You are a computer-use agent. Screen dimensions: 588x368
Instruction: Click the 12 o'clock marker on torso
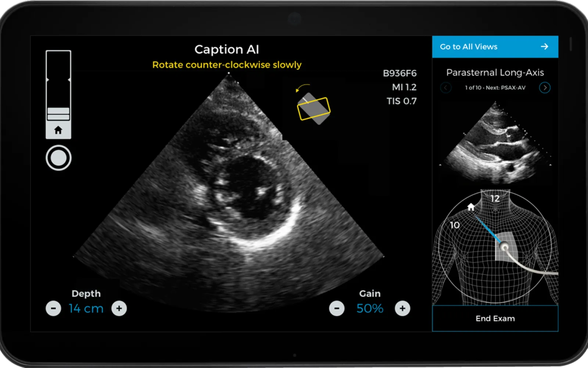[x=495, y=199]
